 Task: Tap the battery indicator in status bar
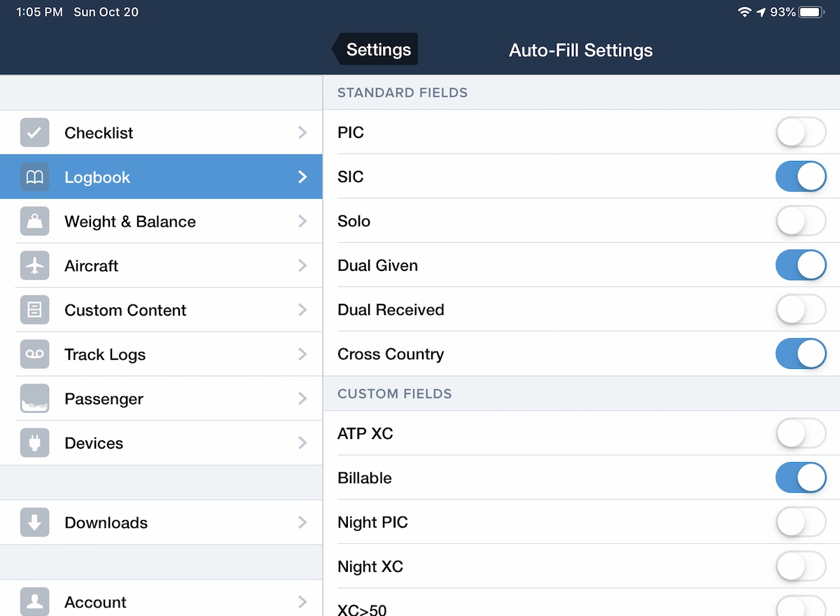pos(811,12)
